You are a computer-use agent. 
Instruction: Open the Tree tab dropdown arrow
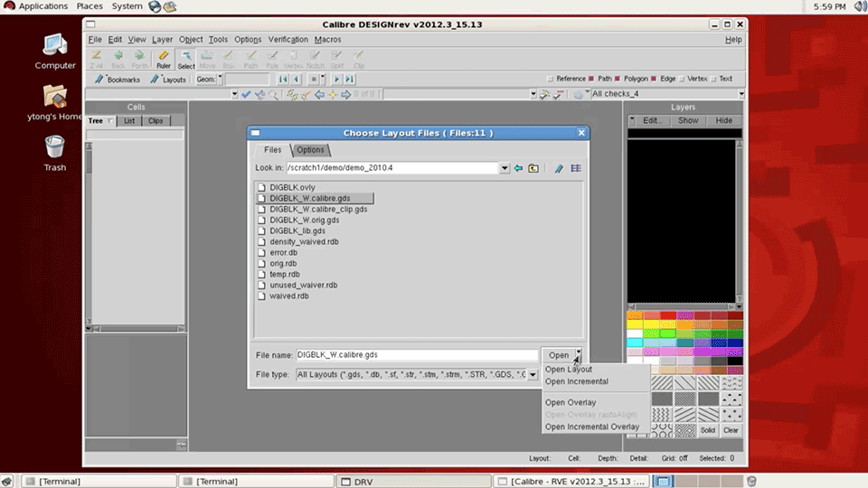pos(110,120)
